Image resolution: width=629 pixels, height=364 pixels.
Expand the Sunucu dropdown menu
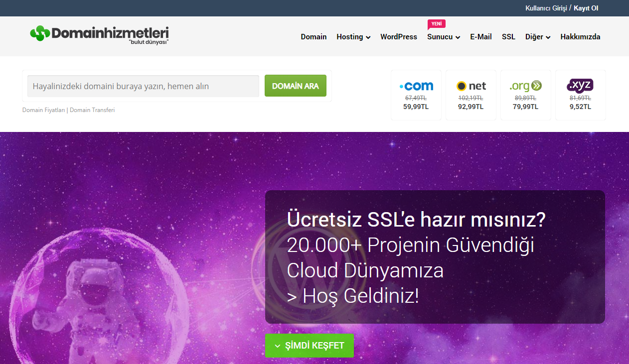(x=444, y=37)
